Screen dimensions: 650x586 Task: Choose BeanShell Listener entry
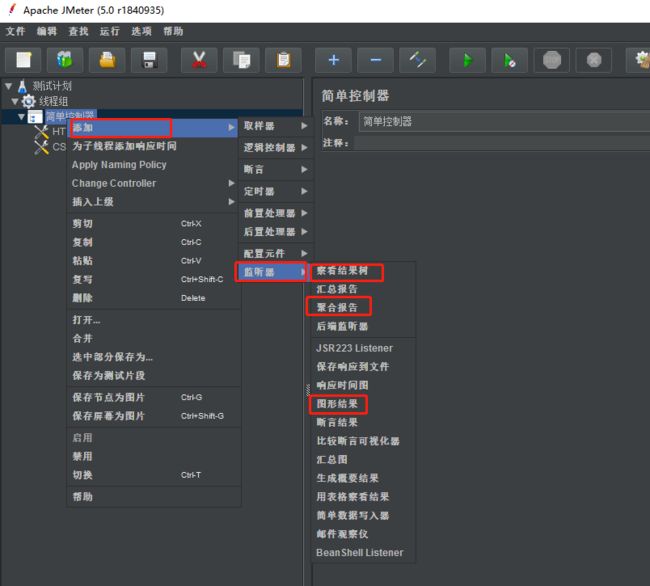(x=363, y=552)
